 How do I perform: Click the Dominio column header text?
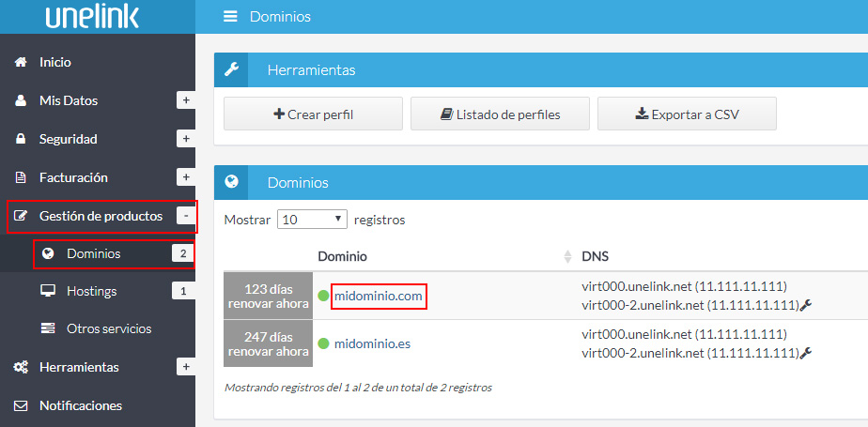[x=342, y=256]
